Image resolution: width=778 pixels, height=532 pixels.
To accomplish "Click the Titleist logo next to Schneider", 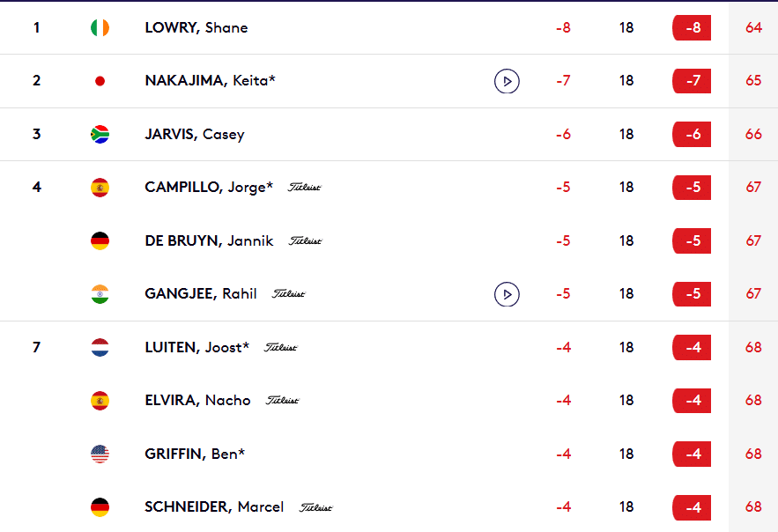I will (316, 507).
